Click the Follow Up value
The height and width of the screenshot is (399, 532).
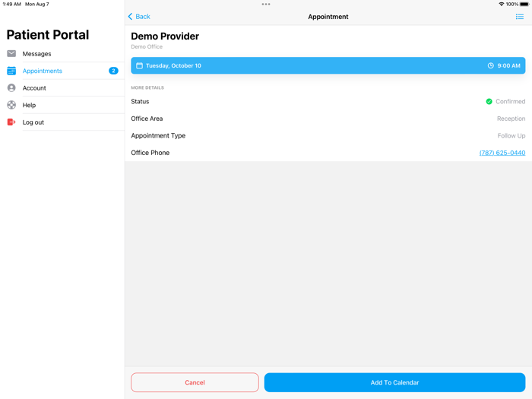[x=511, y=136]
